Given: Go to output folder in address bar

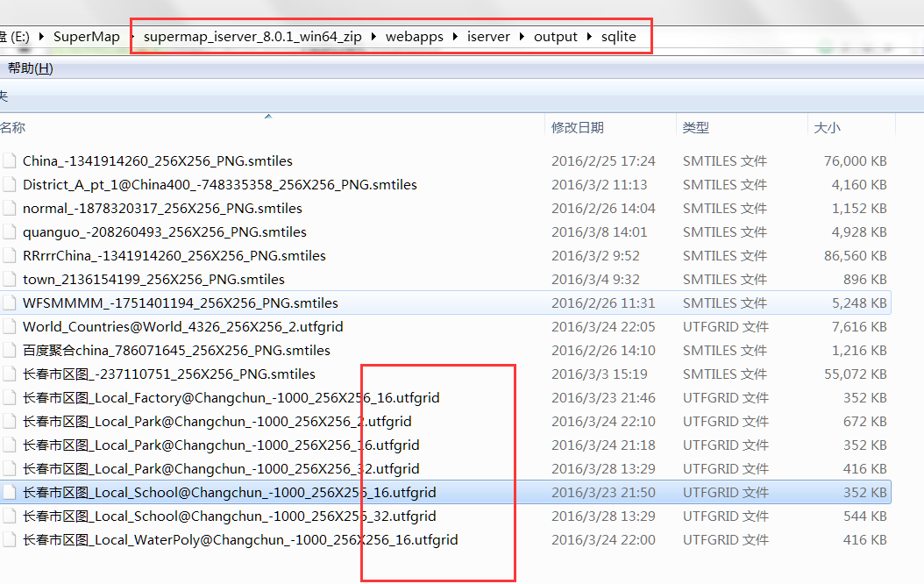Looking at the screenshot, I should [556, 37].
